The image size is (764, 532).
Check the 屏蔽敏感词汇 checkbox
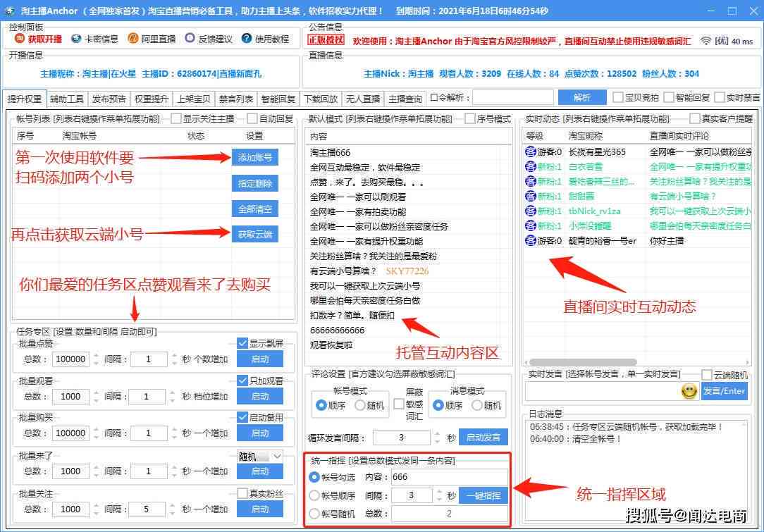point(399,403)
